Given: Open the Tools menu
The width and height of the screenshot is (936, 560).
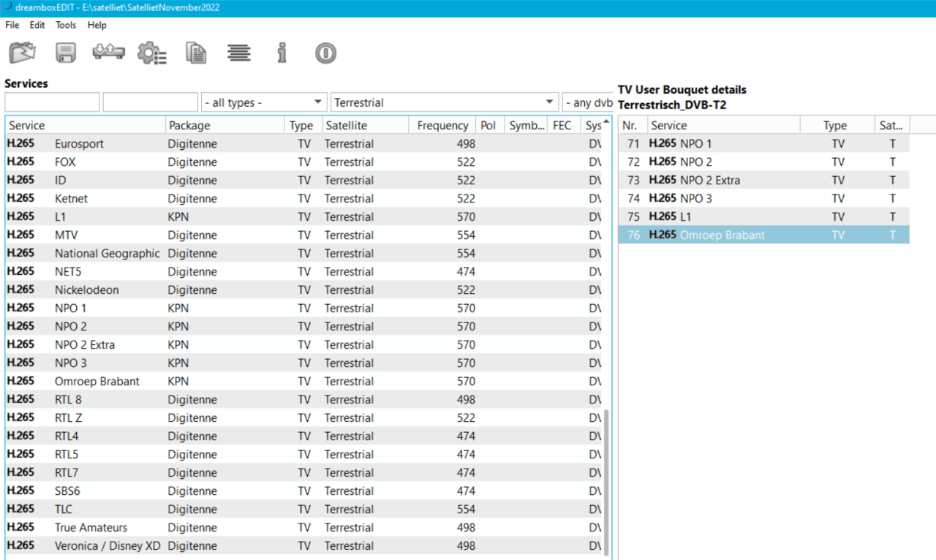Looking at the screenshot, I should pos(66,25).
